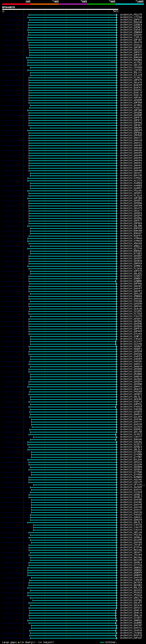Select label UniRef100_C8YQU8
The image size is (146, 644).
coord(131,67)
